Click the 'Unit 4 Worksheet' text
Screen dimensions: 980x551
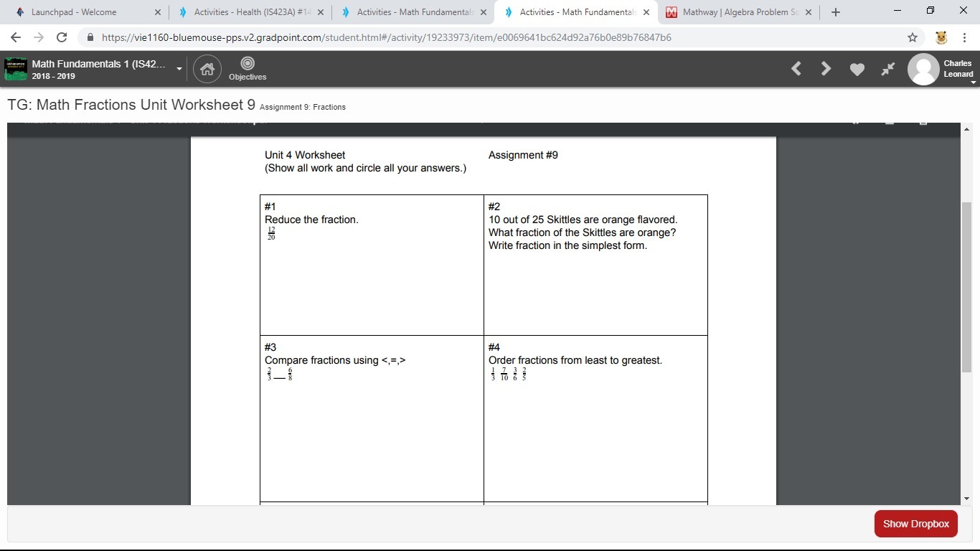point(305,155)
